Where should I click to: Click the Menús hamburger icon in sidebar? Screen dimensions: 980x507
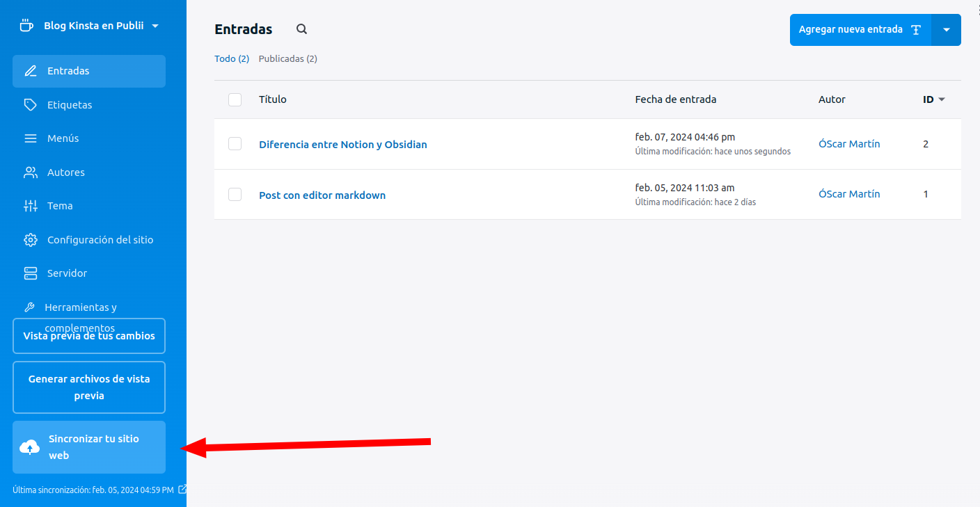coord(30,138)
